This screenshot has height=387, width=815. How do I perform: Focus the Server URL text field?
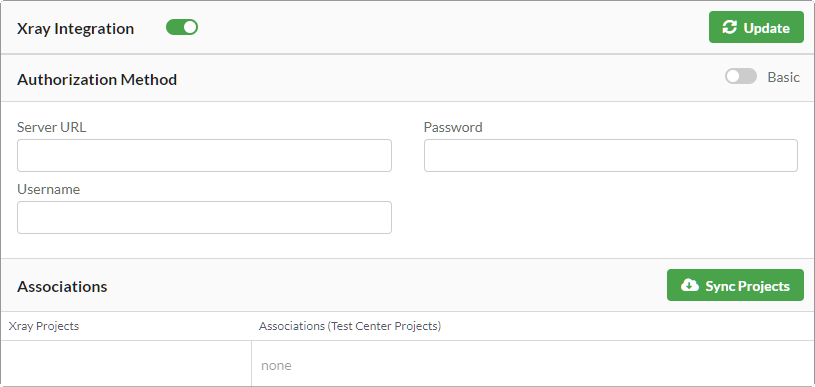(x=204, y=155)
